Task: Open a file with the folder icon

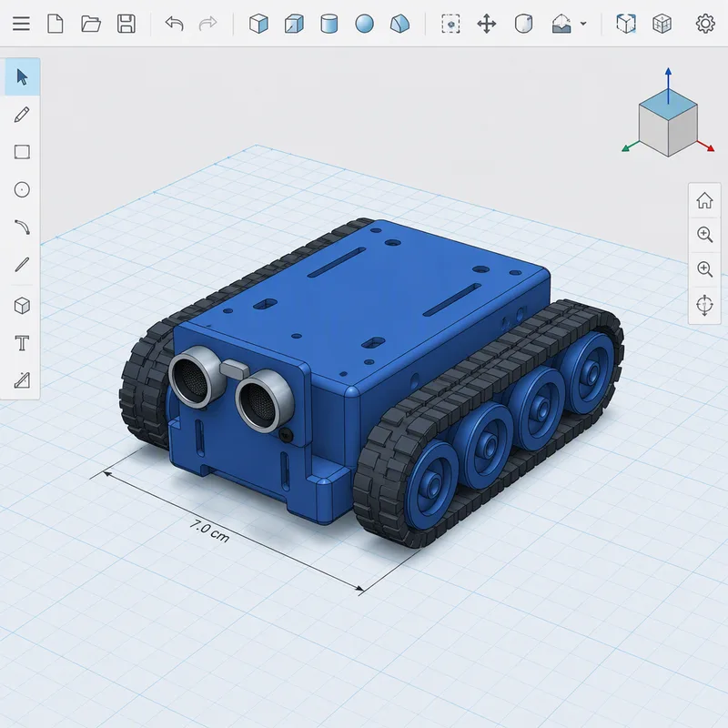Action: click(x=90, y=24)
